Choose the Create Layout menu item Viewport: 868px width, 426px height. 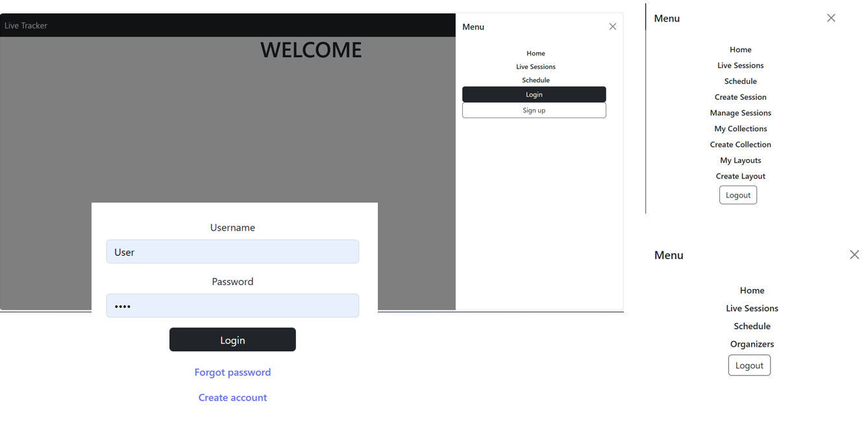point(740,176)
